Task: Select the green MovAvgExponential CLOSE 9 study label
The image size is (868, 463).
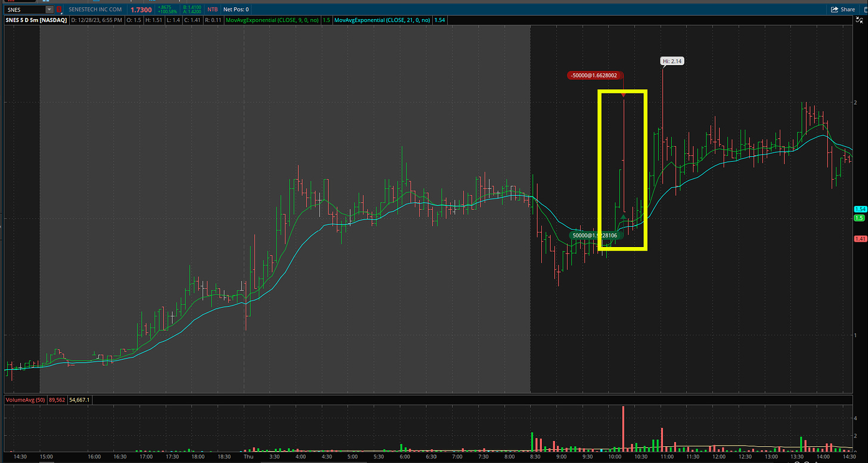Action: click(272, 20)
